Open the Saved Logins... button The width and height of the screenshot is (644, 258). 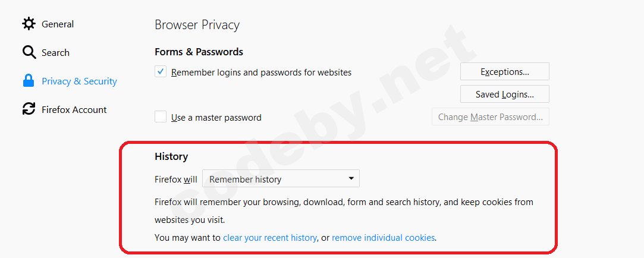coord(504,95)
